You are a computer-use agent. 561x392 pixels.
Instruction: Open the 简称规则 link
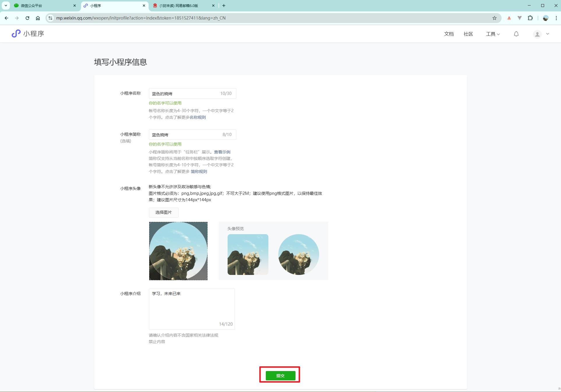(x=199, y=172)
